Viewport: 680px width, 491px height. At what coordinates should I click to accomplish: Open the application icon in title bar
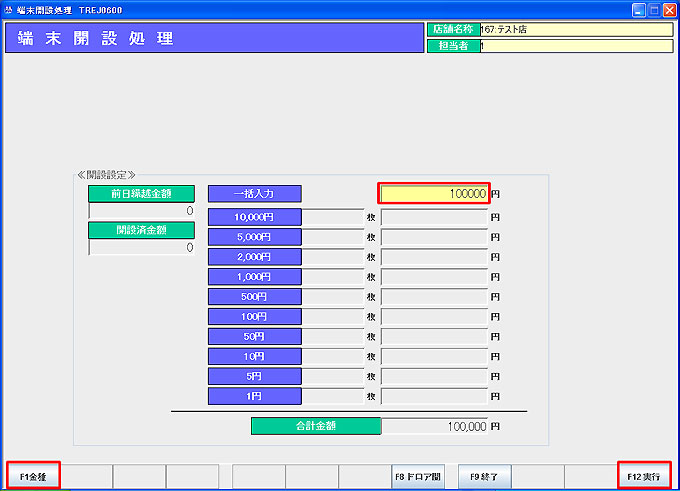(9, 8)
